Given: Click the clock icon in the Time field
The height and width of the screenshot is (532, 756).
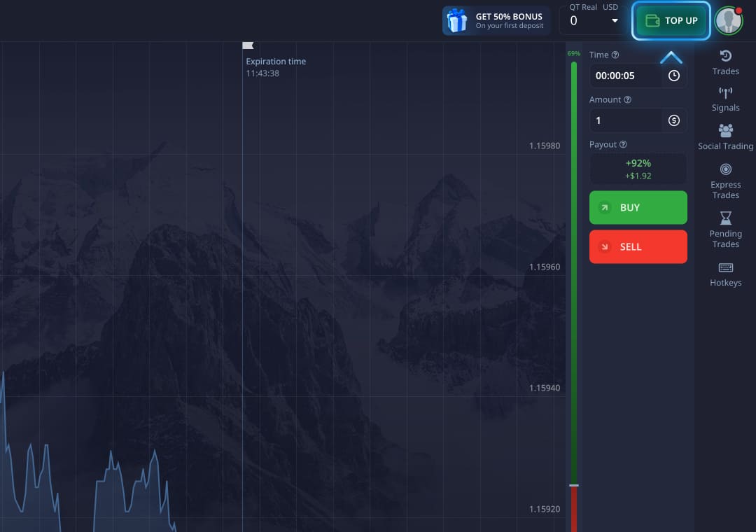Looking at the screenshot, I should [673, 76].
